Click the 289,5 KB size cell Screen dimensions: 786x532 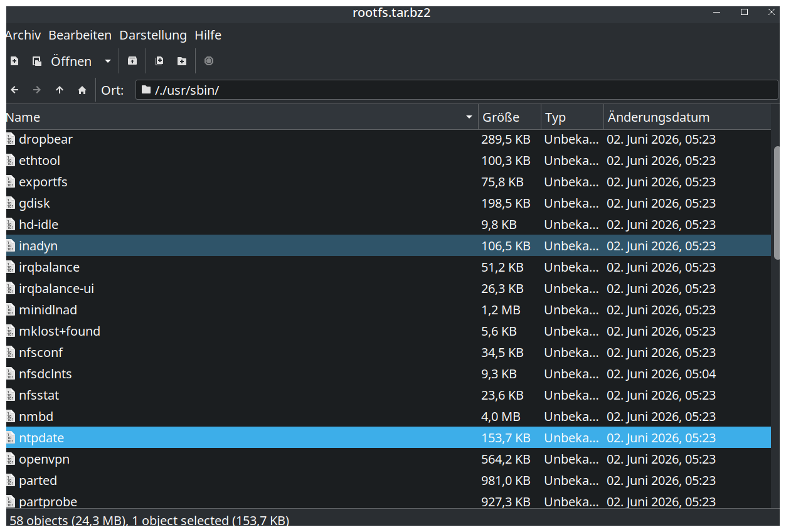click(506, 139)
